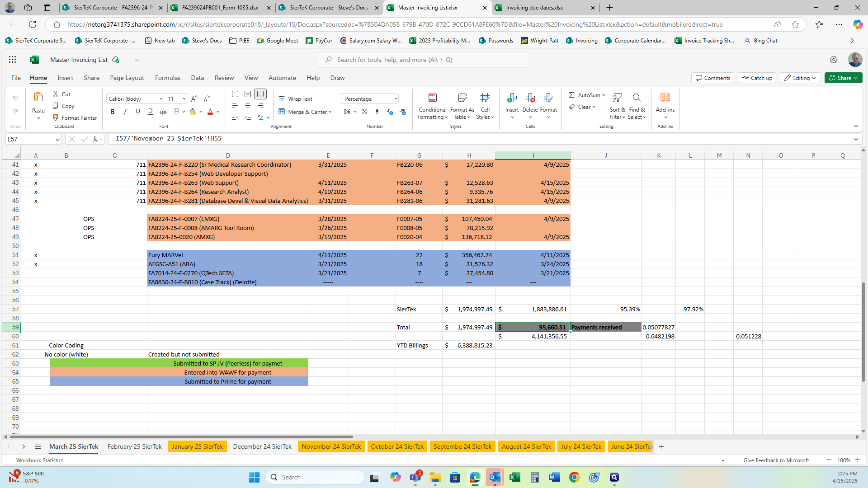Click the Search for tools, help field
The image size is (868, 488).
[x=423, y=60]
